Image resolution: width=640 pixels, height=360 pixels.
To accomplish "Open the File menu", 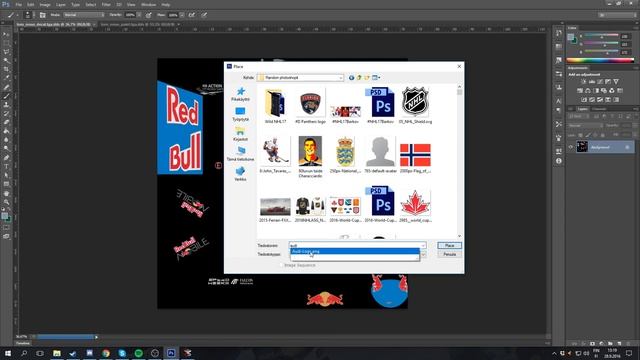I will tap(18, 4).
